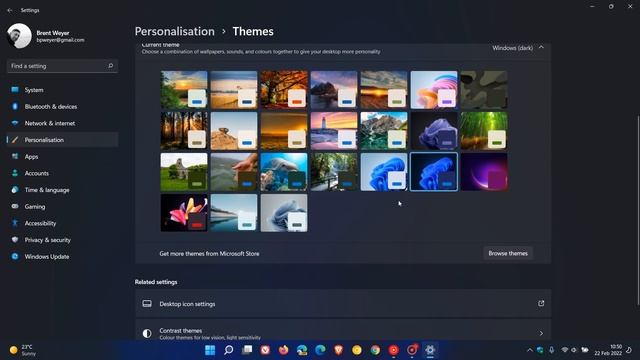Select the camouflage pattern theme
640x360 pixels.
[484, 90]
